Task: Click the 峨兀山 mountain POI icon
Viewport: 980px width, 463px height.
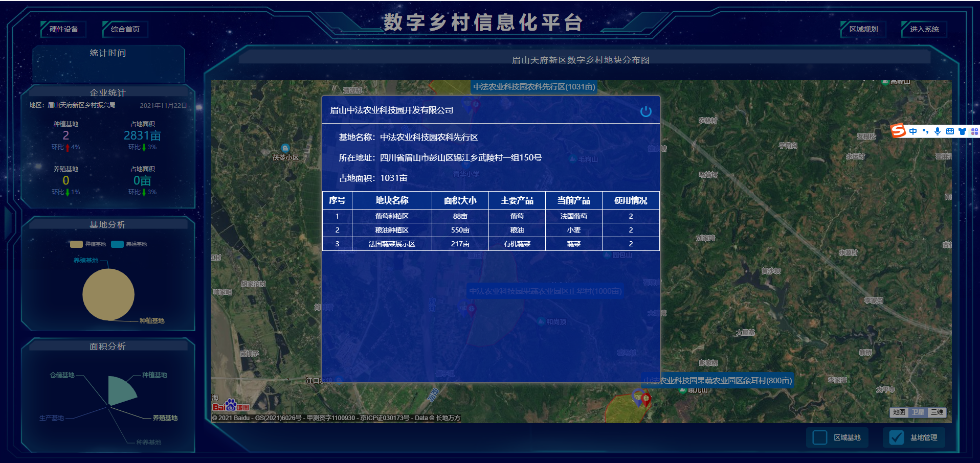Action: [x=683, y=390]
